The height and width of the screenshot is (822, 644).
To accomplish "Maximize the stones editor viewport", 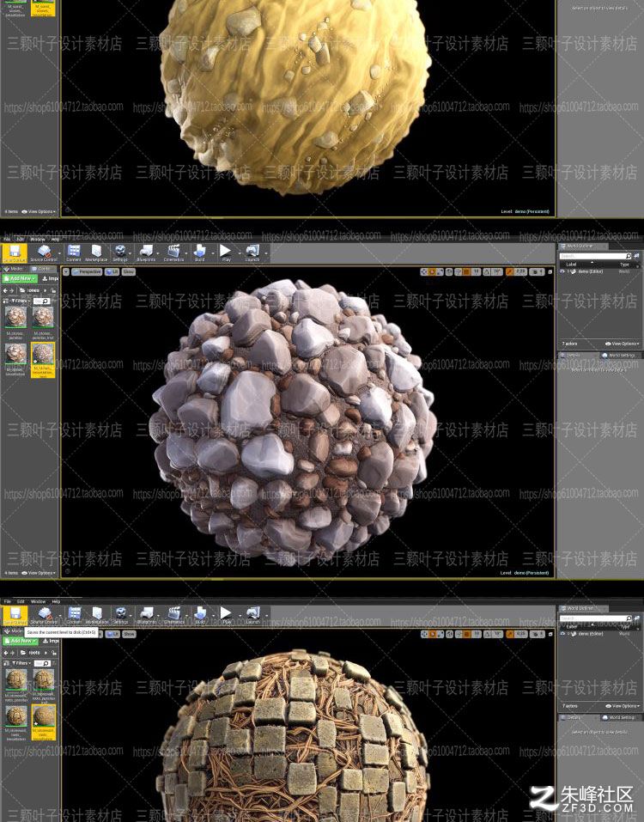I will (550, 272).
